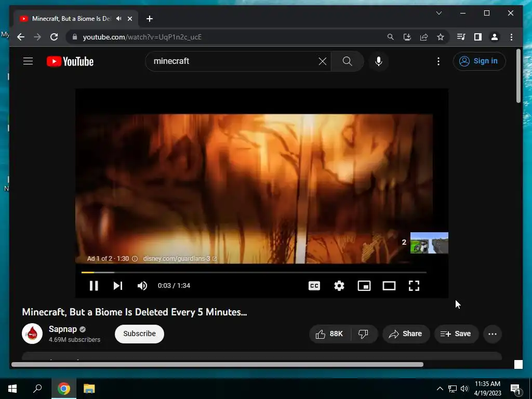Run search with the magnifier button
Viewport: 532px width, 399px height.
347,61
